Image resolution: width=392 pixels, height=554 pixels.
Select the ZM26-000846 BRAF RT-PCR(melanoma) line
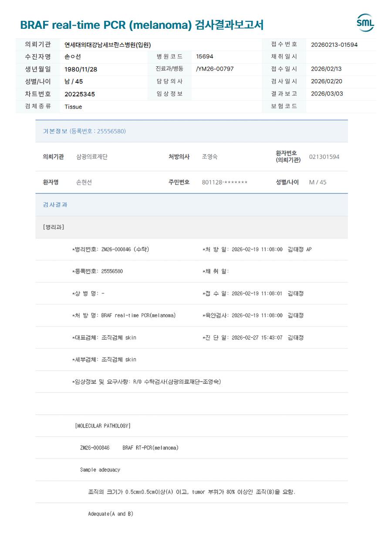tap(129, 448)
